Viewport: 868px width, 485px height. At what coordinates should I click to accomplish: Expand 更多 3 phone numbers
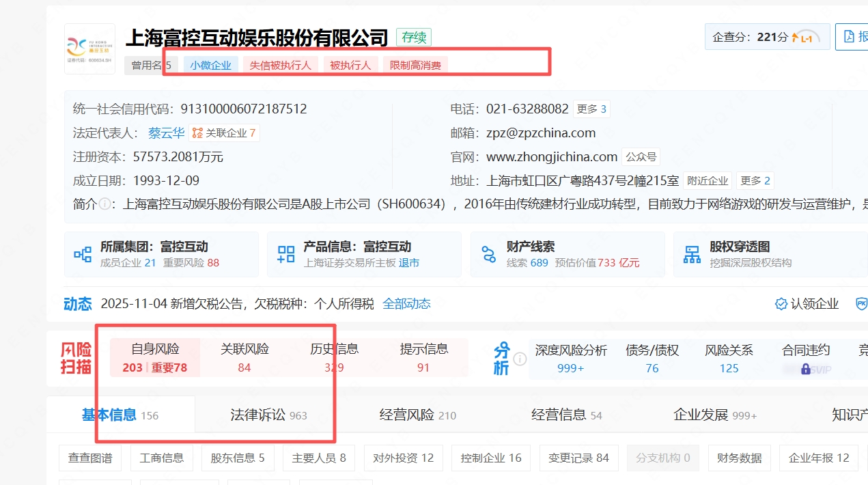coord(591,109)
